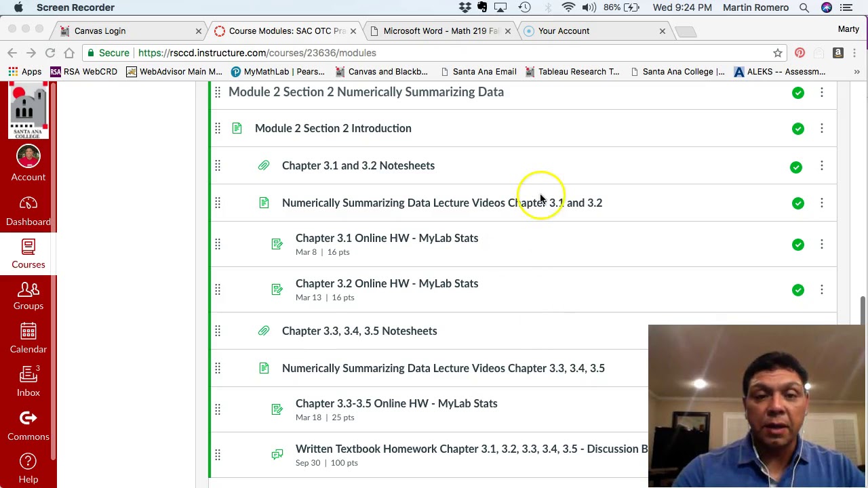The width and height of the screenshot is (868, 488).
Task: Open options menu for Module 2 Section 2 Introduction
Action: [822, 128]
